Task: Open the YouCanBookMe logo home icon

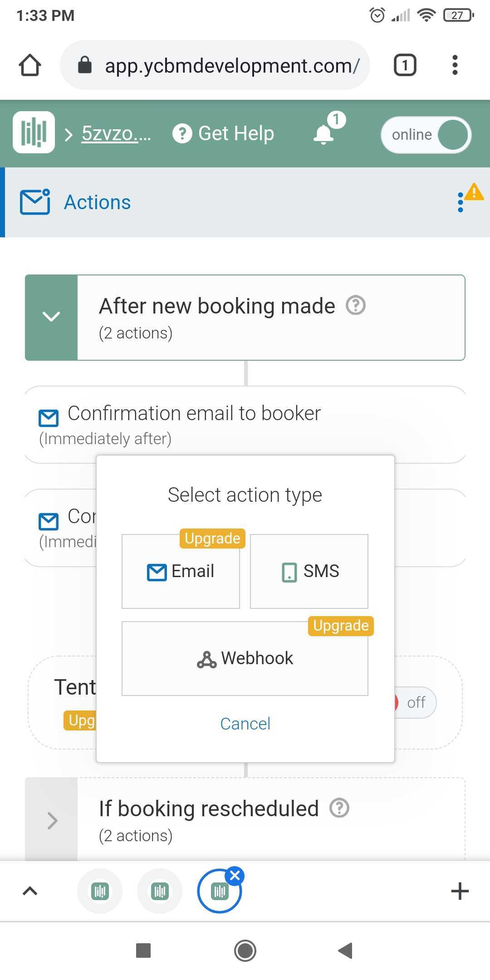Action: 34,132
